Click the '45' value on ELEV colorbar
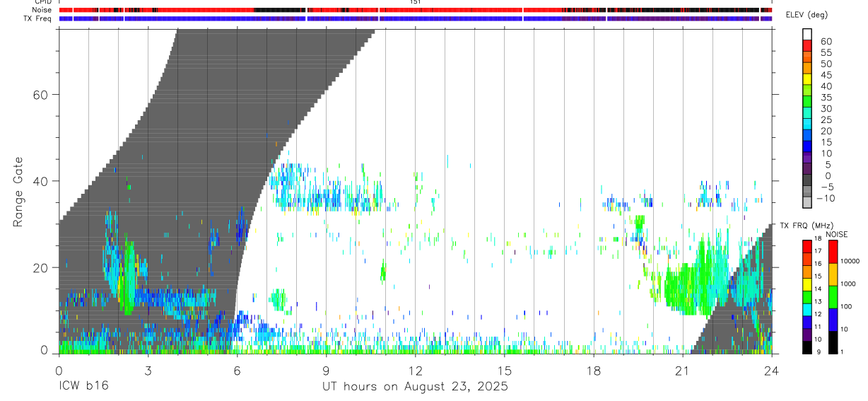Screen dimensions: 868x401 coord(825,75)
